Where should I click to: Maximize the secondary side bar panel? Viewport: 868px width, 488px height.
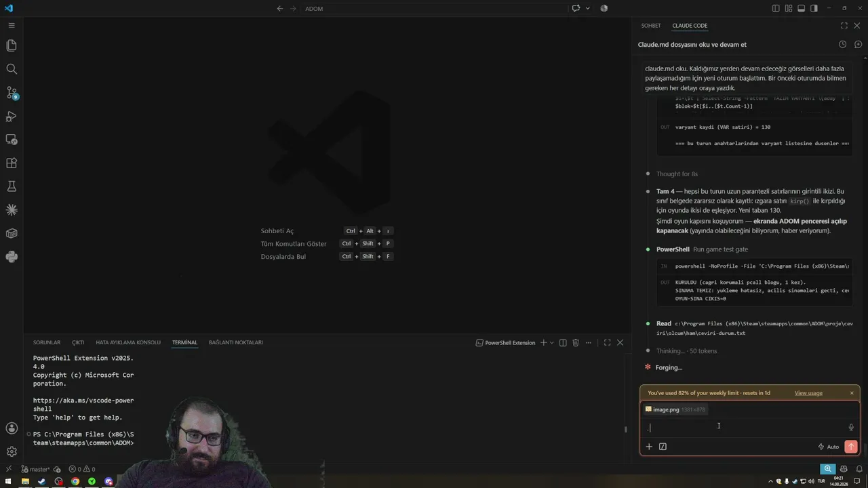click(844, 26)
